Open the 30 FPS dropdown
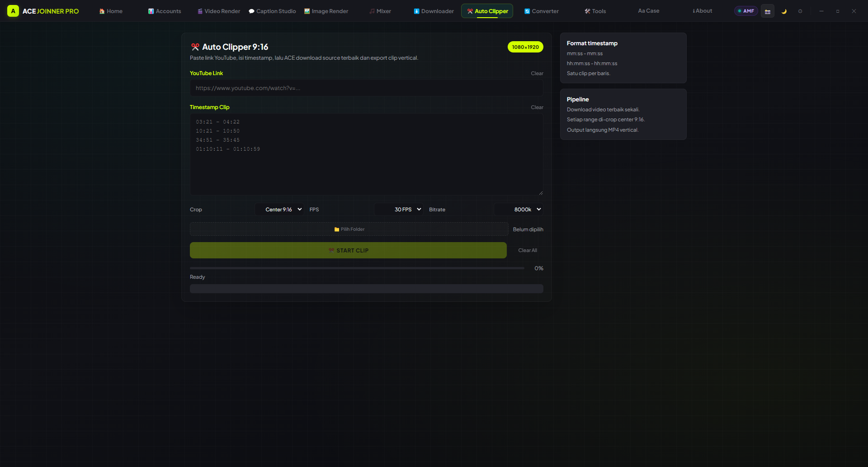The height and width of the screenshot is (467, 868). [399, 210]
